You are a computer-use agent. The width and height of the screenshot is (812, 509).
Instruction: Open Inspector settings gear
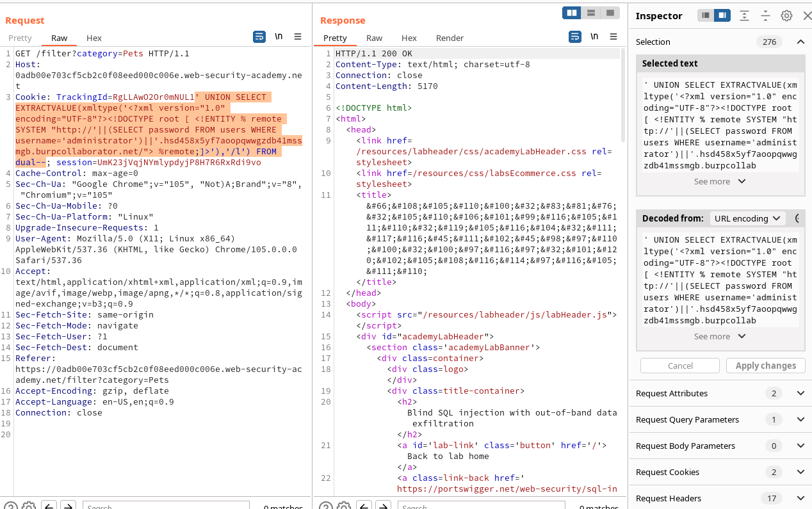point(786,15)
